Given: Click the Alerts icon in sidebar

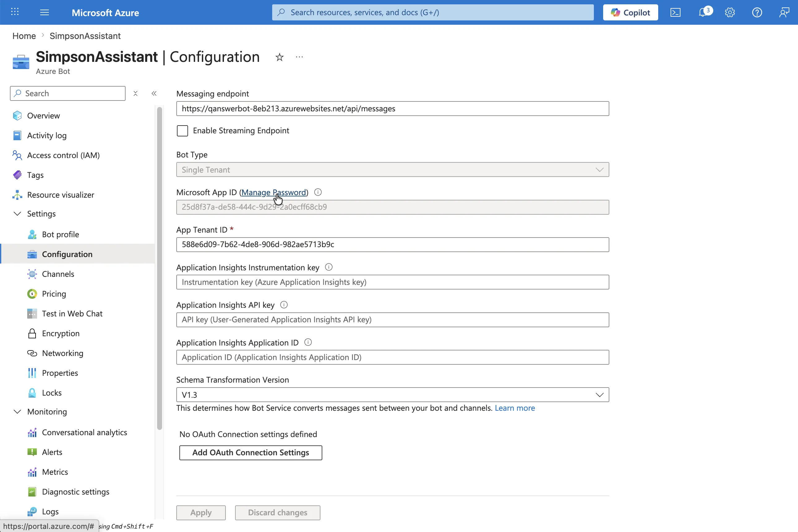Looking at the screenshot, I should pyautogui.click(x=32, y=452).
